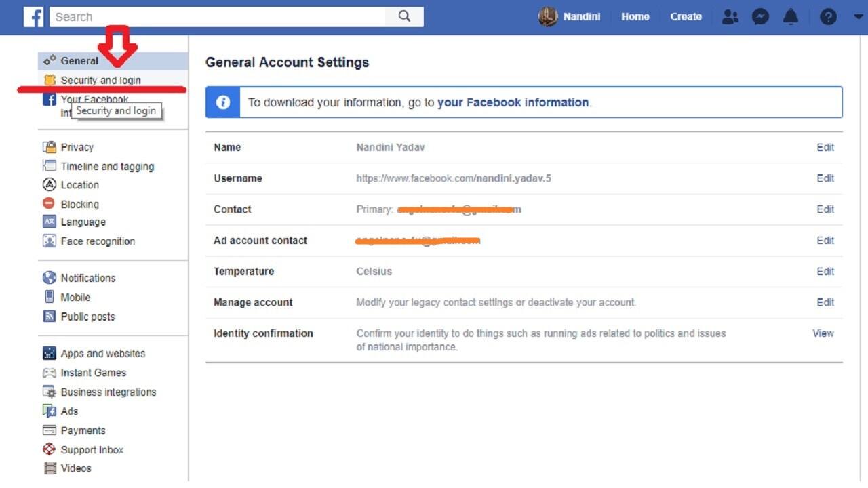
Task: Edit the Temperature setting
Action: pos(825,271)
